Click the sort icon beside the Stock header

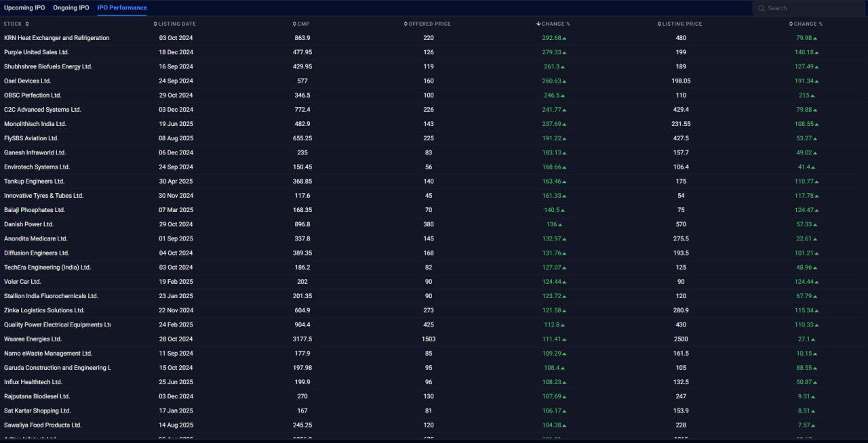(x=26, y=24)
